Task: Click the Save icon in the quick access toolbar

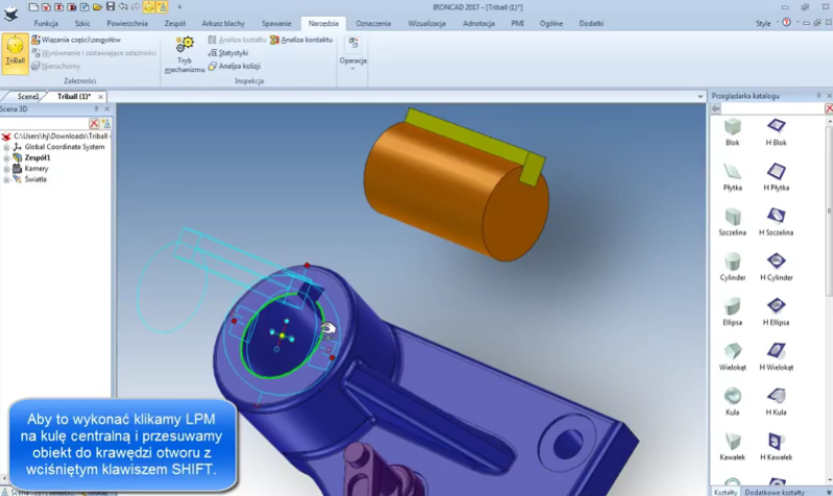Action: (108, 6)
